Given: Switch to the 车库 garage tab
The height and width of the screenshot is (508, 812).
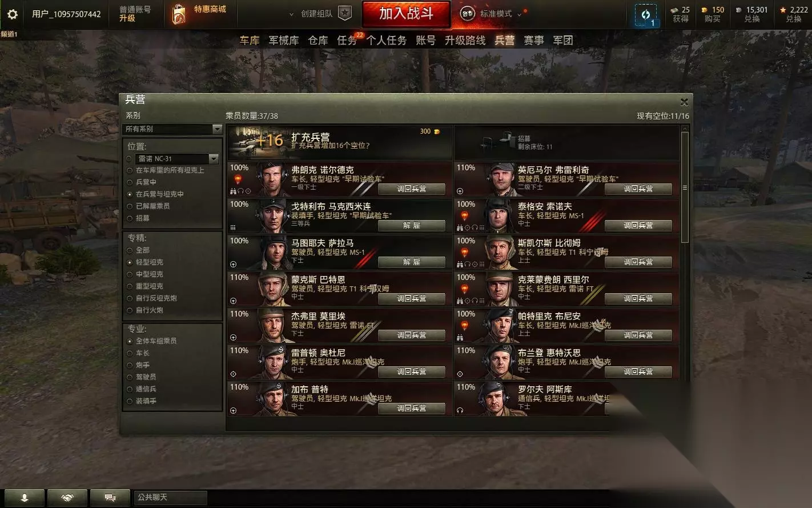Looking at the screenshot, I should click(250, 40).
